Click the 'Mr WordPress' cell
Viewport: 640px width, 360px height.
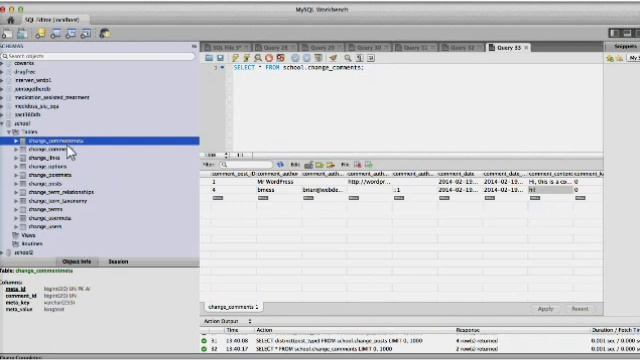pos(276,182)
